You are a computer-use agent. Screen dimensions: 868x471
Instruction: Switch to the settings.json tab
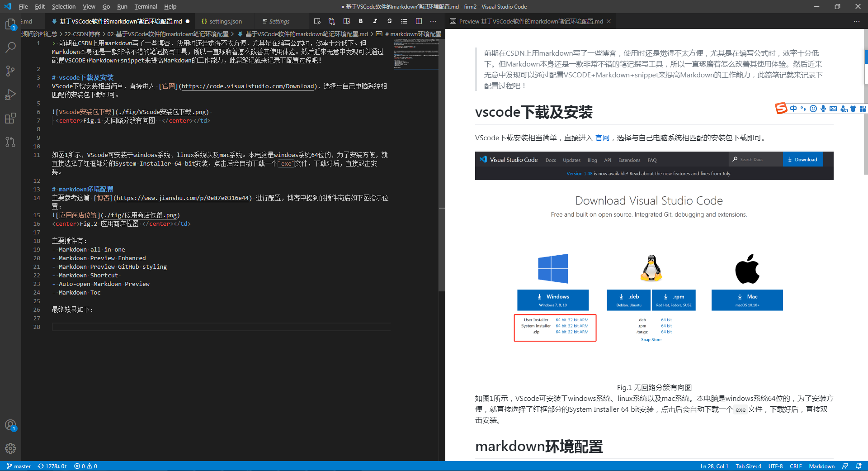(x=223, y=21)
